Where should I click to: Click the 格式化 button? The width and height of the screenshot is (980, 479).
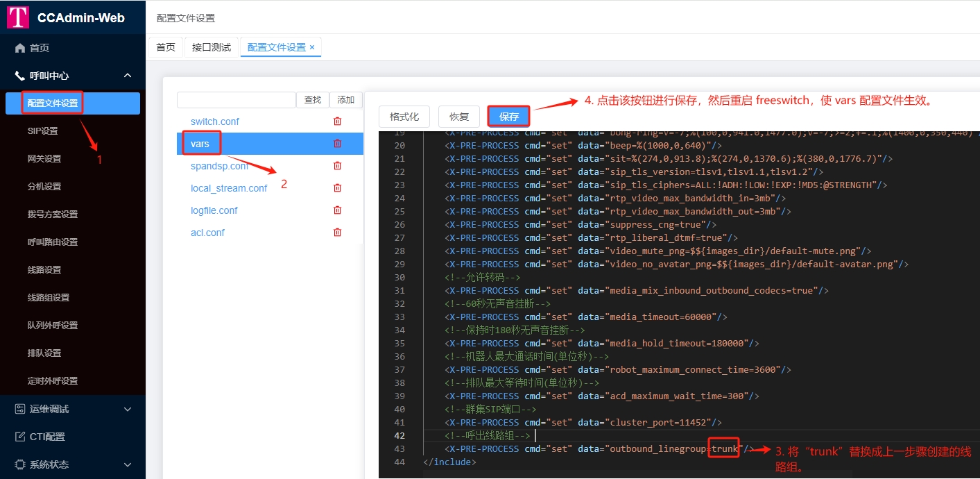coord(404,117)
